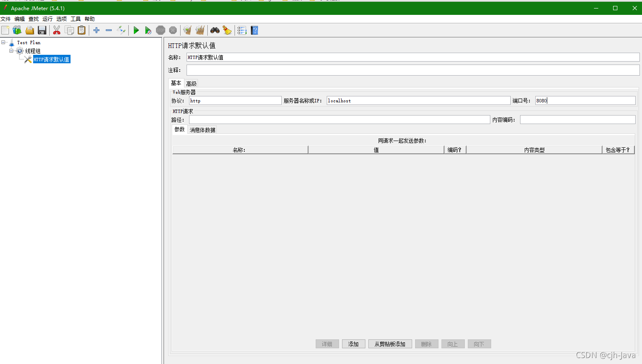Image resolution: width=642 pixels, height=364 pixels.
Task: Start the test with green arrow
Action: [136, 30]
